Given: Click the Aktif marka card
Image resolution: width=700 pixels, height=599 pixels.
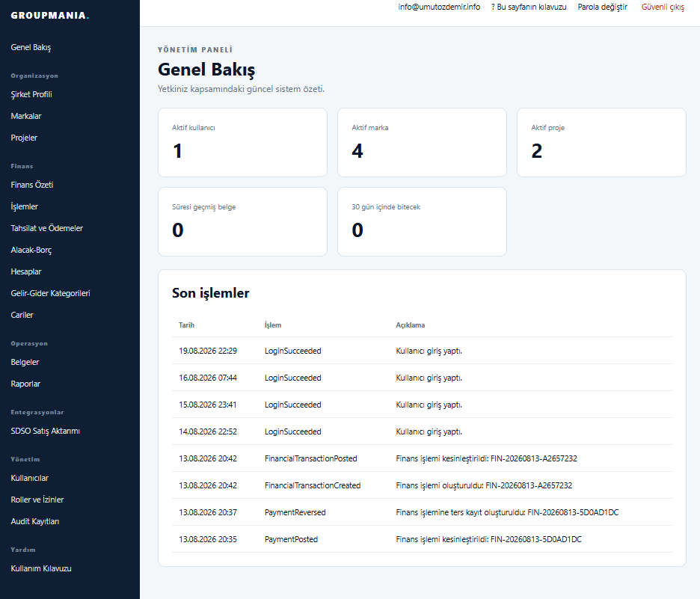Looking at the screenshot, I should (x=422, y=142).
